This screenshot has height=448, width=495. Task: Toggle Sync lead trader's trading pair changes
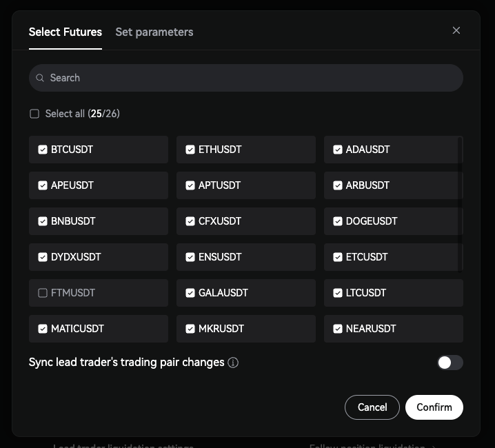449,363
